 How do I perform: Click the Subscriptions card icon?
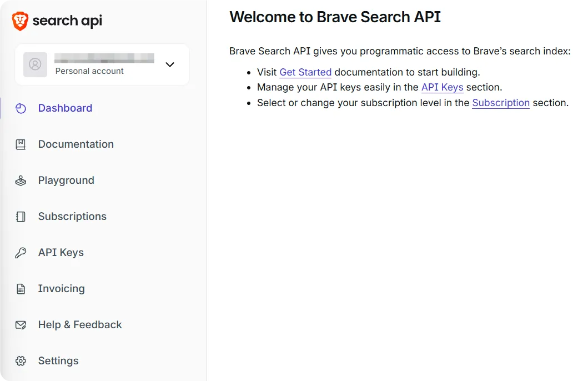(21, 216)
